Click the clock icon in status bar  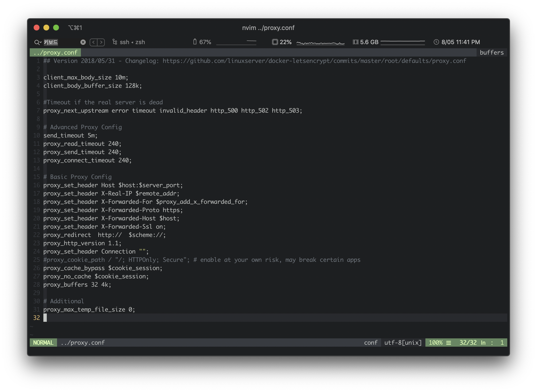pos(436,42)
